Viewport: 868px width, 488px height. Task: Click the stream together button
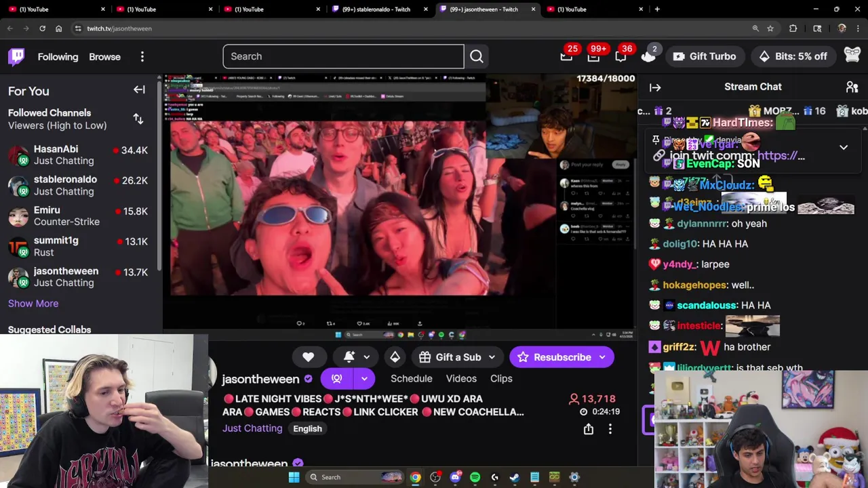pos(337,379)
